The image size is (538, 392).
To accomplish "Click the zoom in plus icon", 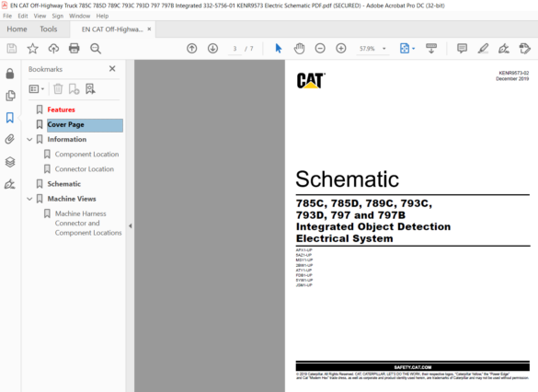I will pos(340,49).
